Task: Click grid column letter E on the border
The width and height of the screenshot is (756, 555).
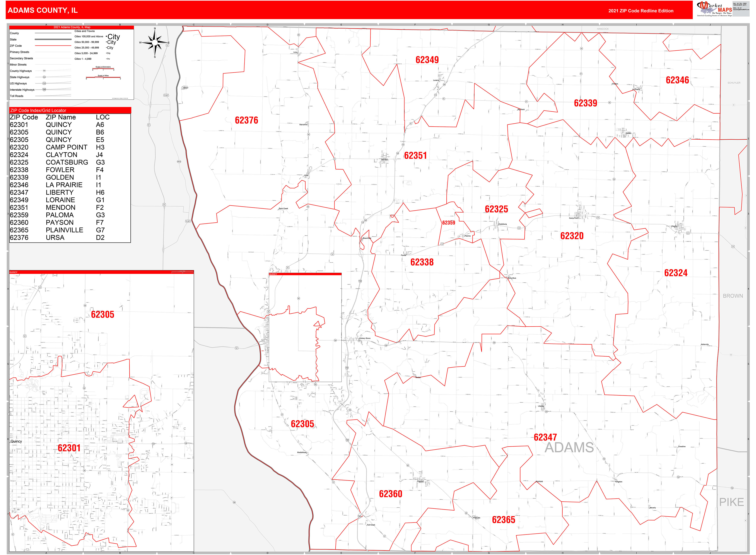Action: (x=341, y=25)
